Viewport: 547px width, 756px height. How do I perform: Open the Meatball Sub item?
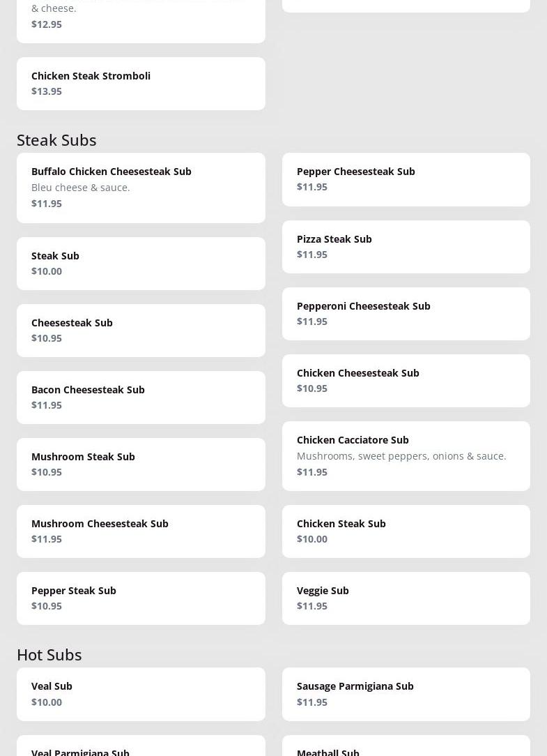[406, 748]
